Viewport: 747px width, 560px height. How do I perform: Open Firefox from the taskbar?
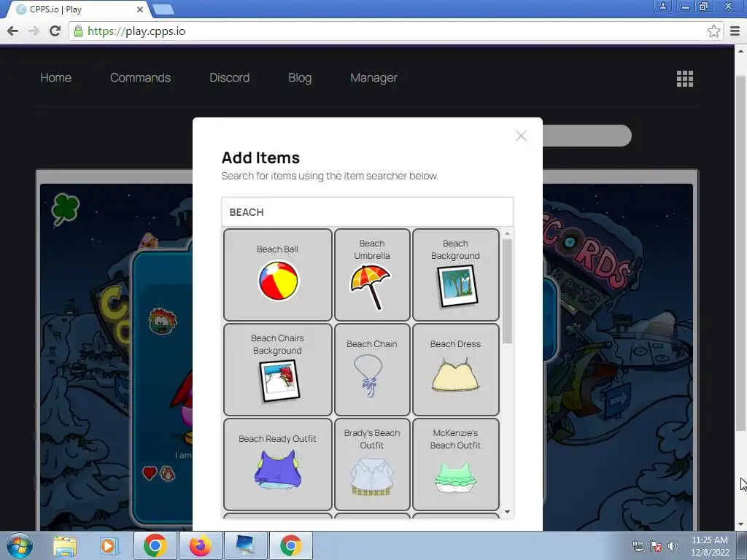click(x=200, y=545)
